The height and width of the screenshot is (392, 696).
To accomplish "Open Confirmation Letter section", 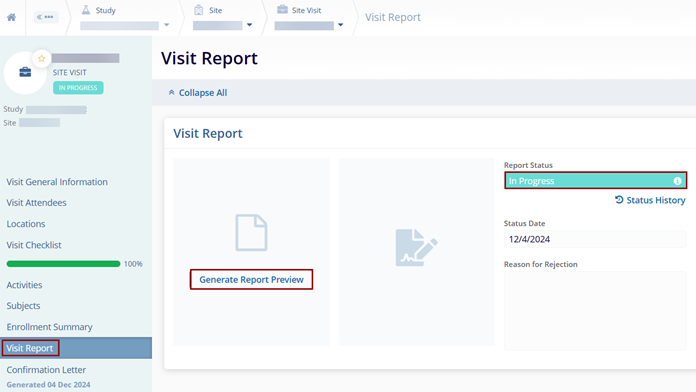I will coord(46,370).
